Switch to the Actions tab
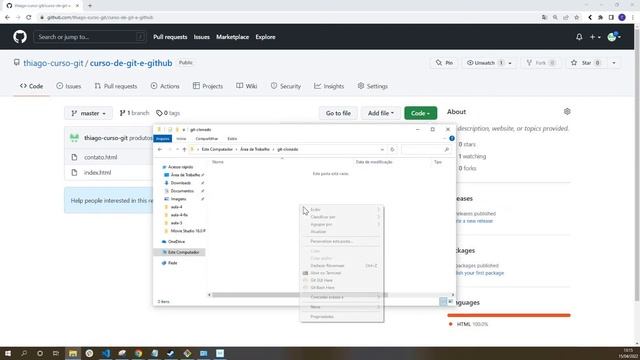 click(x=165, y=86)
